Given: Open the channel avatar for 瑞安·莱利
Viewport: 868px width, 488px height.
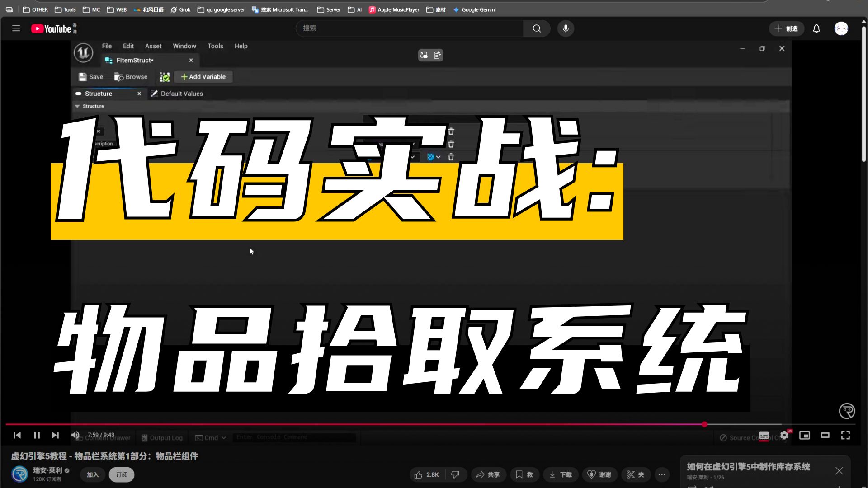Looking at the screenshot, I should click(19, 474).
